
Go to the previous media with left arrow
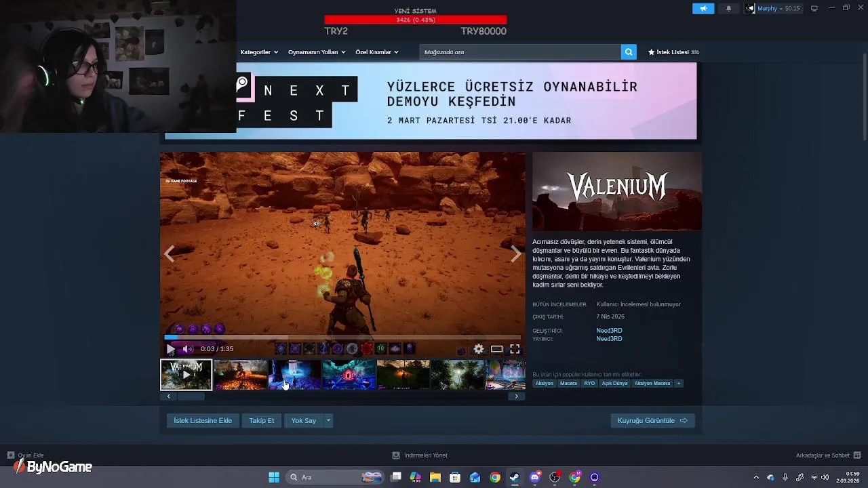click(170, 253)
